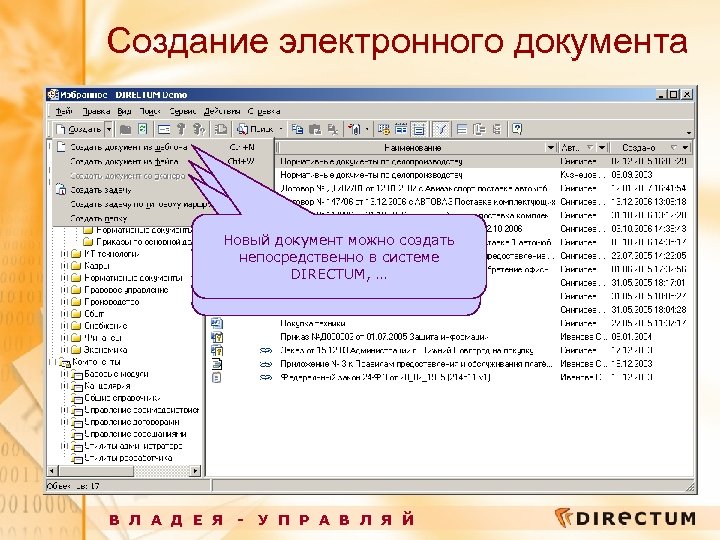Open the Поиск menu in menu bar
720x540 pixels.
(x=150, y=111)
